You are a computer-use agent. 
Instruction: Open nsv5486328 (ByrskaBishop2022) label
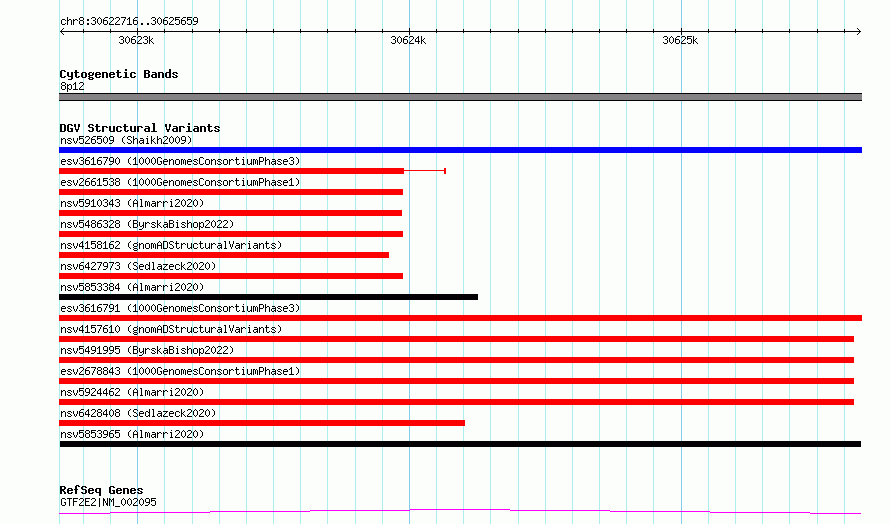point(147,224)
